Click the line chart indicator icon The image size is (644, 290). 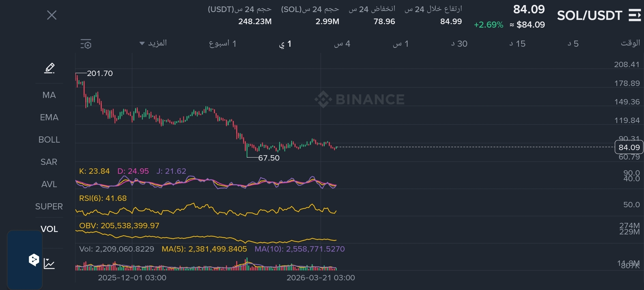[49, 264]
